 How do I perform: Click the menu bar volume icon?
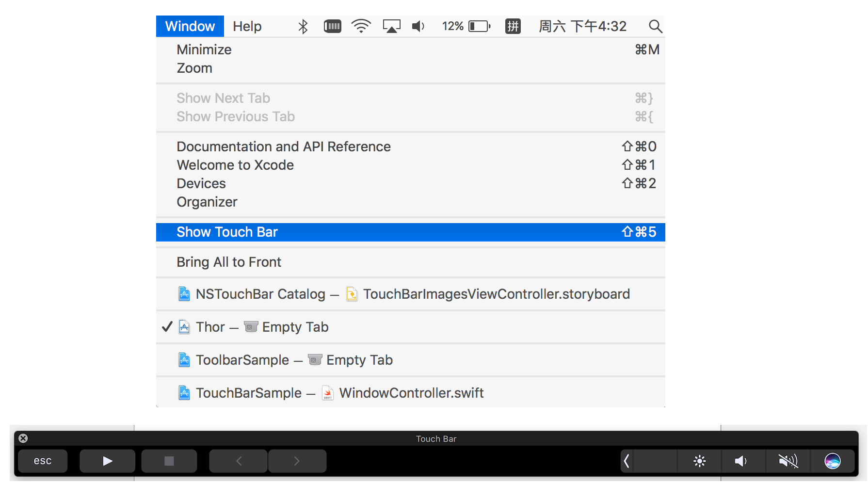(x=418, y=26)
